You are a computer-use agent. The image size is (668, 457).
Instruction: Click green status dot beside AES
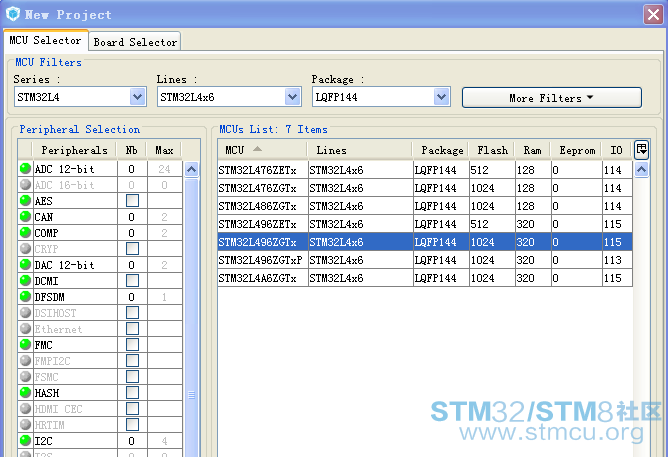coord(26,201)
